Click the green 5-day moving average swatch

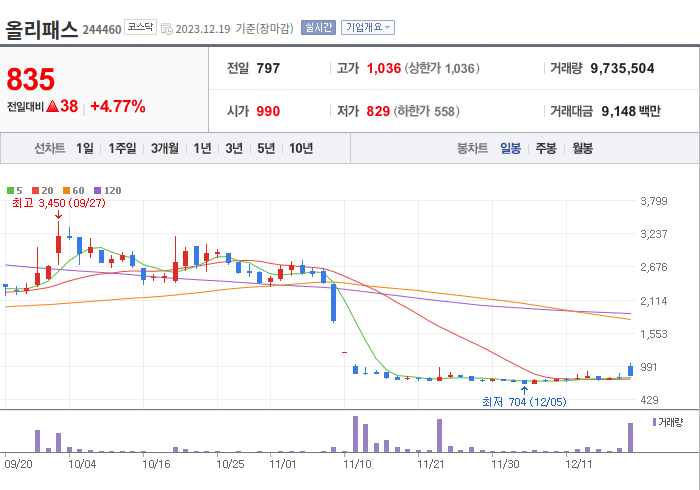tap(10, 191)
